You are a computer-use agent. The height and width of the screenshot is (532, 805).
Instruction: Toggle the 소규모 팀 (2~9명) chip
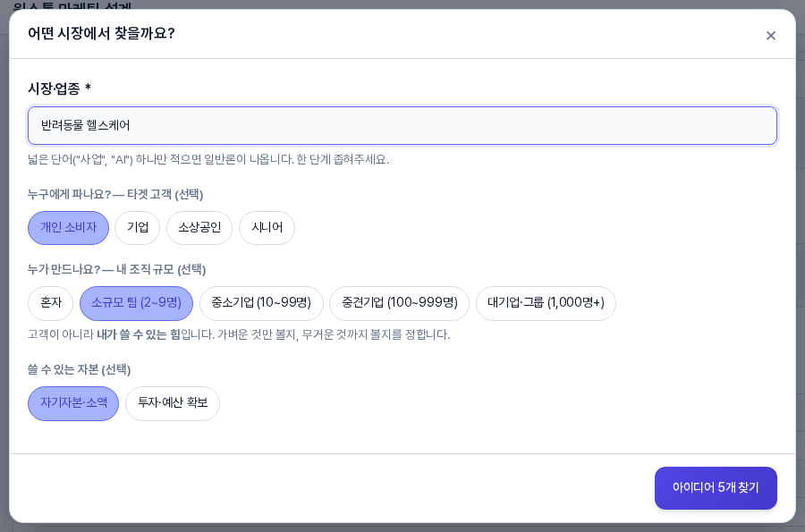point(137,303)
